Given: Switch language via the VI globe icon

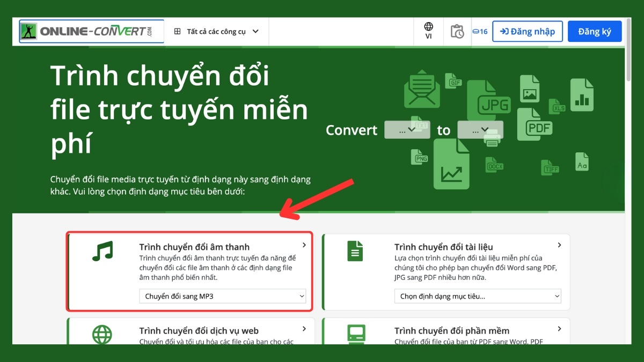Looking at the screenshot, I should coord(428,31).
